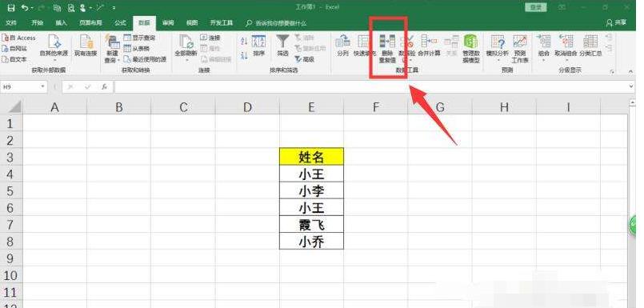
Task: Click Text to Columns (分列)
Action: pos(342,46)
